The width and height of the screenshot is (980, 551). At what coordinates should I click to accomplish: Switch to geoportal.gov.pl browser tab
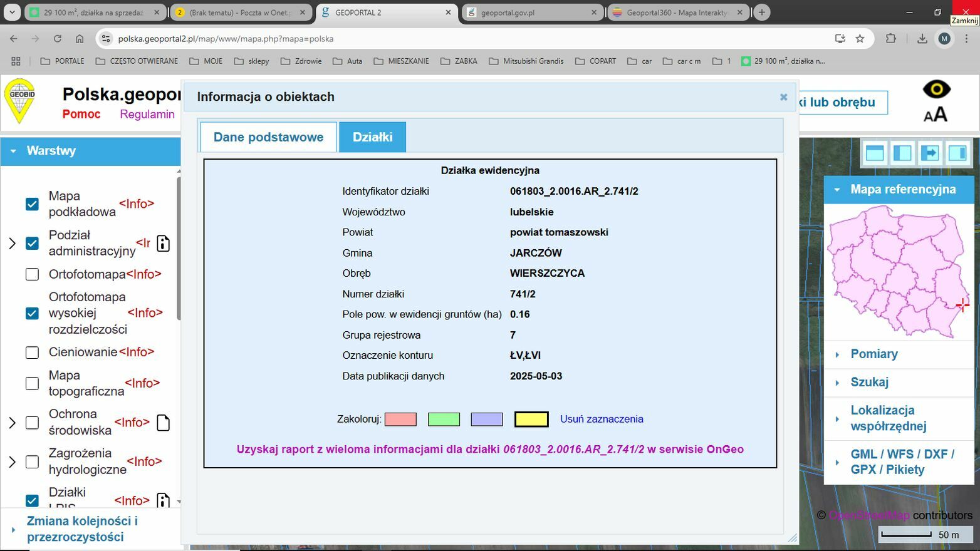[533, 13]
